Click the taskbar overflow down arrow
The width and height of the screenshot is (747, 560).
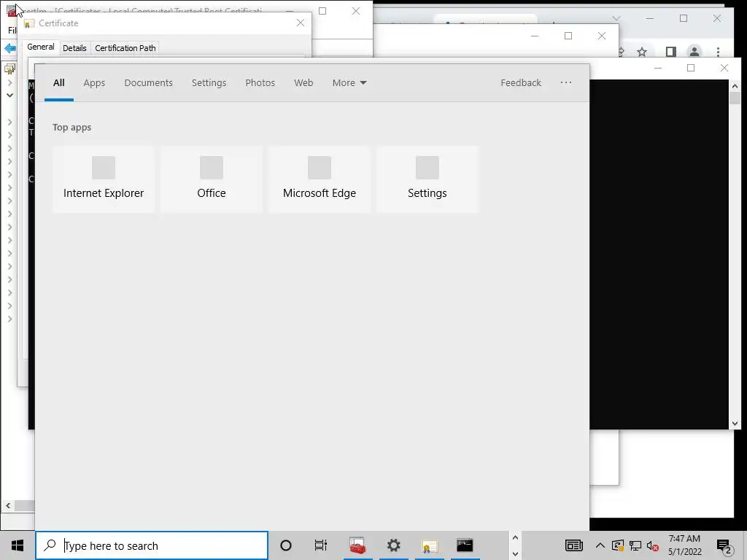pyautogui.click(x=515, y=554)
